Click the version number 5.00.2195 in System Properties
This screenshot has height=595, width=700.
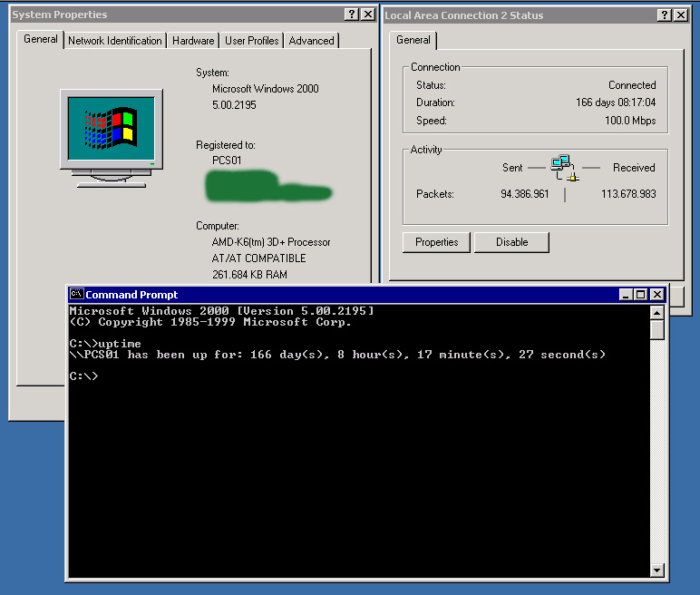click(234, 105)
